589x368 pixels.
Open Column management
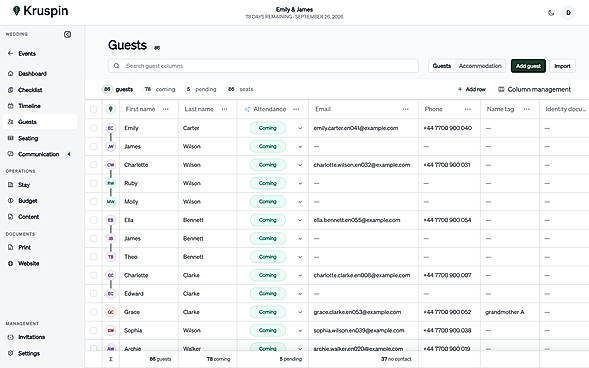coord(534,89)
